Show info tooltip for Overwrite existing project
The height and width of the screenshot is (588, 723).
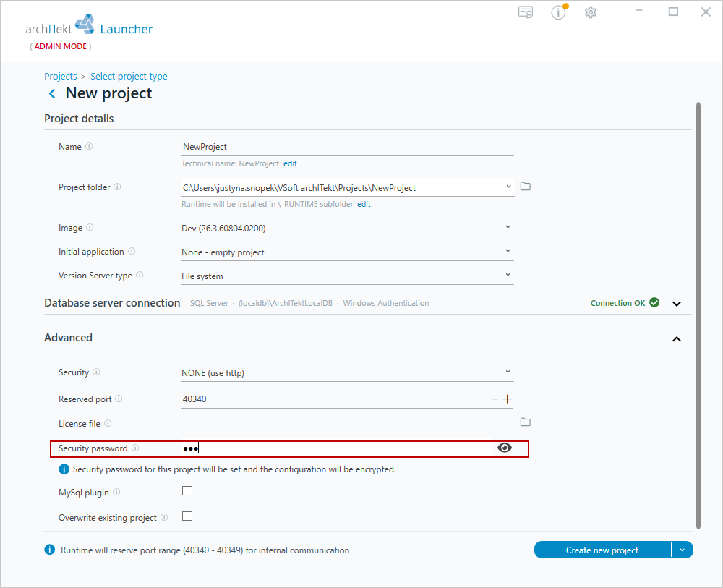164,517
